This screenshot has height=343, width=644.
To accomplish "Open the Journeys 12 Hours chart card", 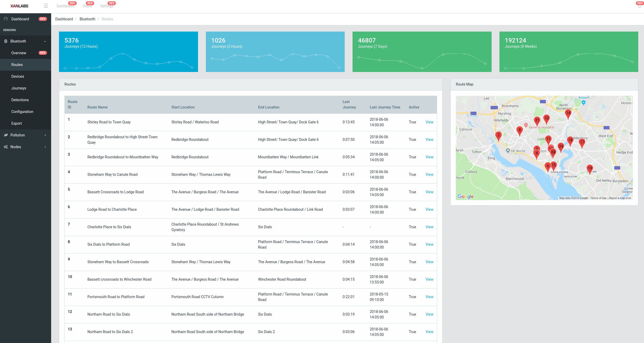I will 128,52.
